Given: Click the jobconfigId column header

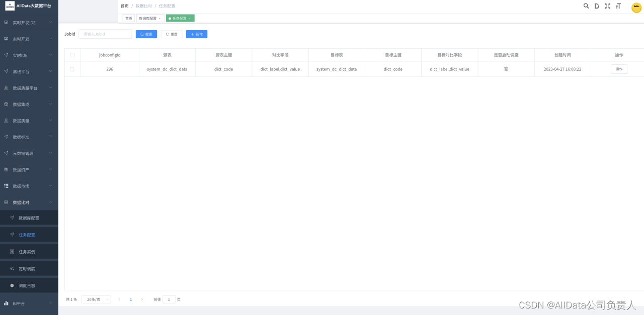Looking at the screenshot, I should [x=110, y=55].
